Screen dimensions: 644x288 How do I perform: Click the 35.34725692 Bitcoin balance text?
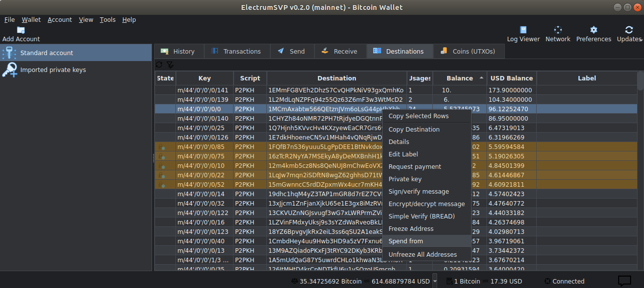330,281
